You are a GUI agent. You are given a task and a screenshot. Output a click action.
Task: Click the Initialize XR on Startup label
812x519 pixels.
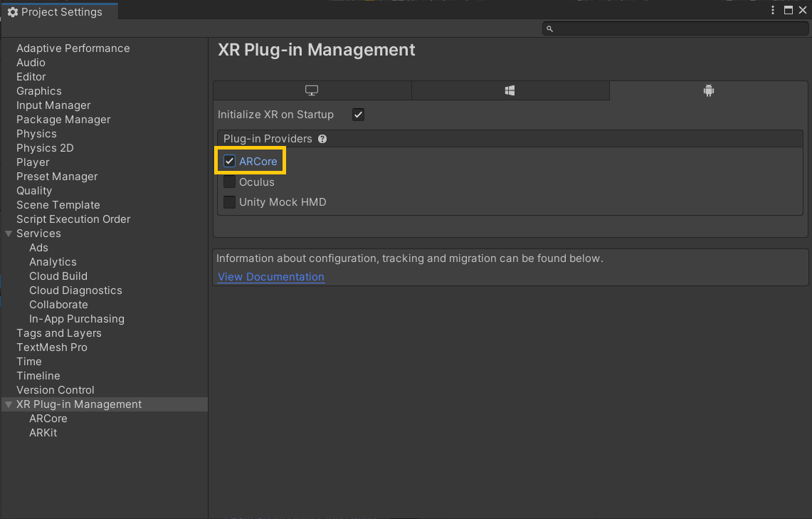pyautogui.click(x=275, y=115)
